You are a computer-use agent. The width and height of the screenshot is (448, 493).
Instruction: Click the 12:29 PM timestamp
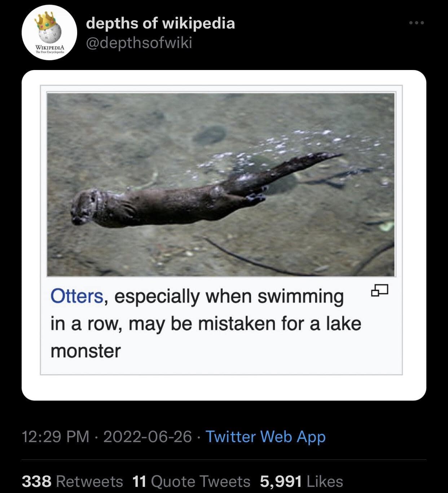pyautogui.click(x=56, y=436)
